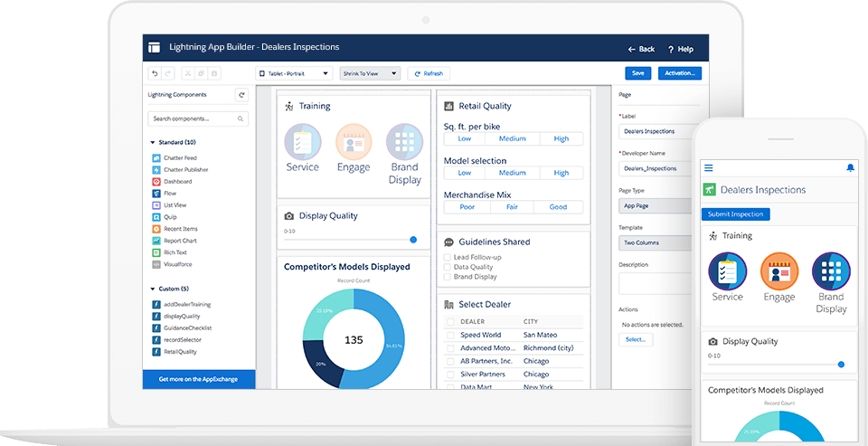The width and height of the screenshot is (868, 446).
Task: Click the Lightning App Builder logo icon
Action: point(155,48)
